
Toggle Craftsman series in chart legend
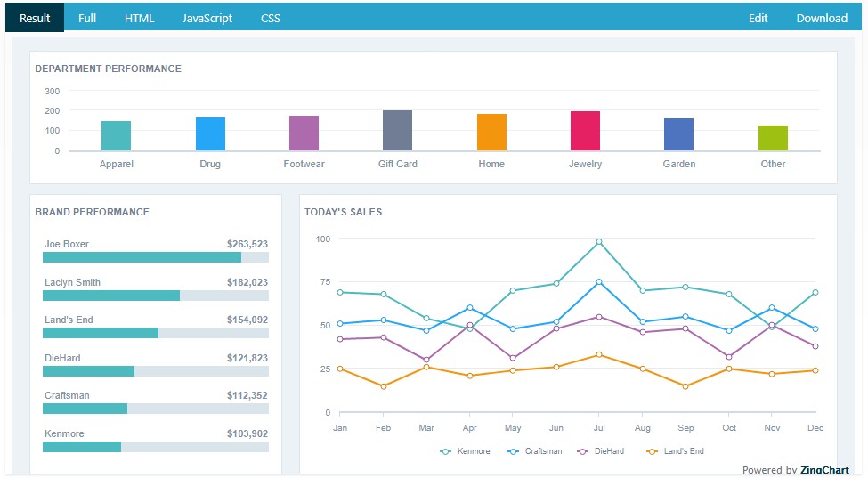(x=534, y=451)
